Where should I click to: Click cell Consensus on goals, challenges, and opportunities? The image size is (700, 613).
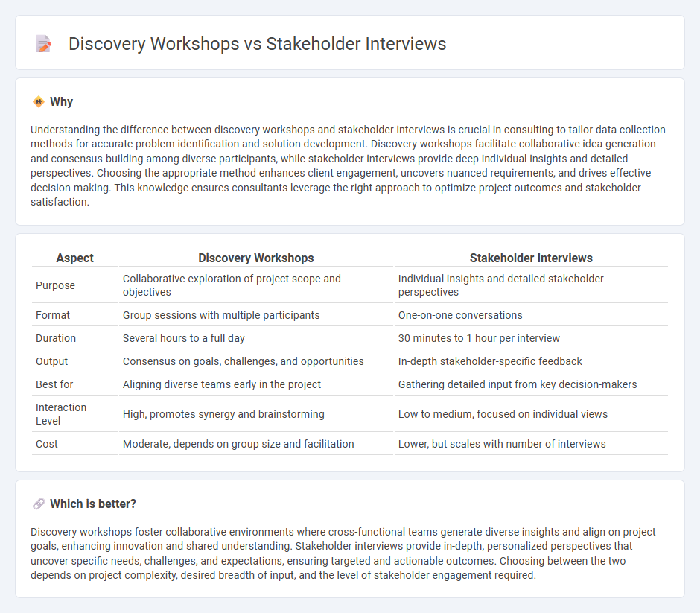pos(256,362)
